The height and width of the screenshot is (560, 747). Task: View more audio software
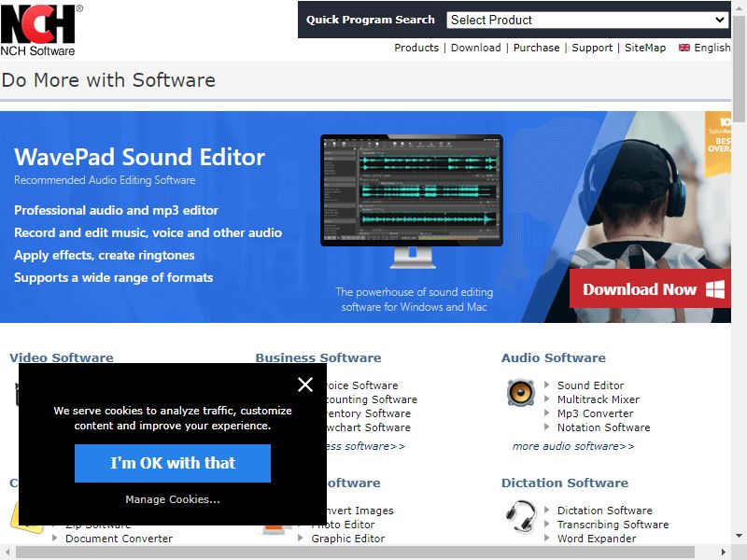[573, 446]
